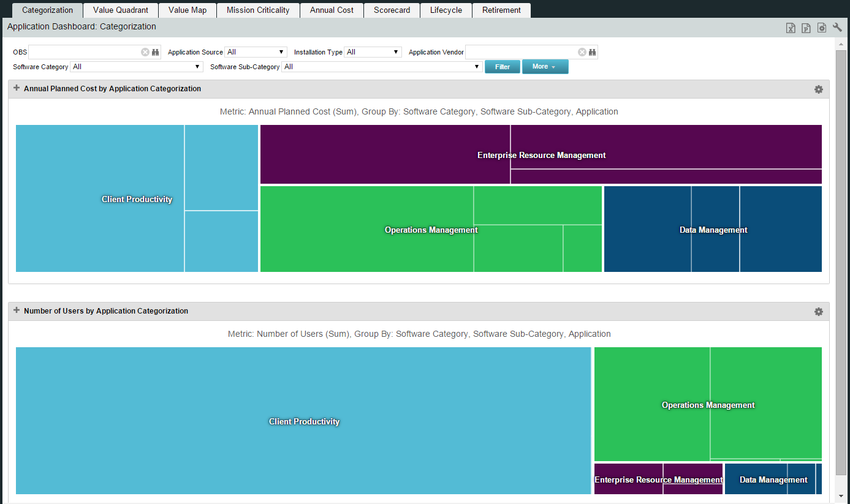Select Data Management in cost treemap
Image resolution: width=850 pixels, height=504 pixels.
coord(713,230)
